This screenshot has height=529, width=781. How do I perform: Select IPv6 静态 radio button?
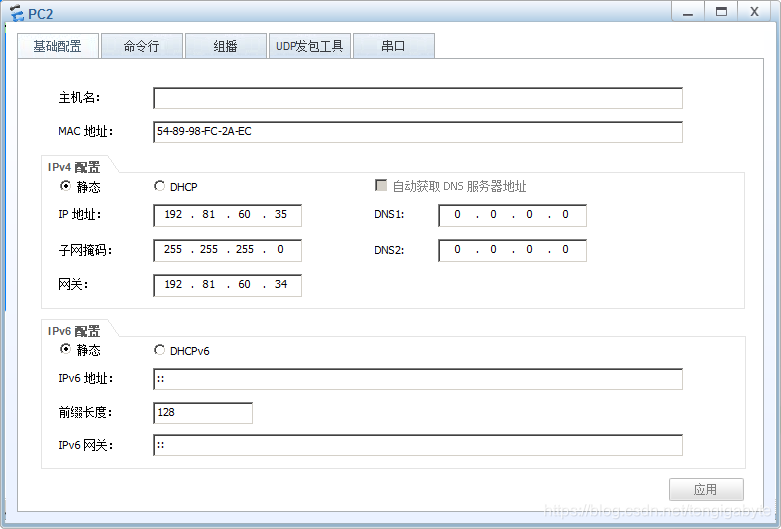click(x=65, y=349)
